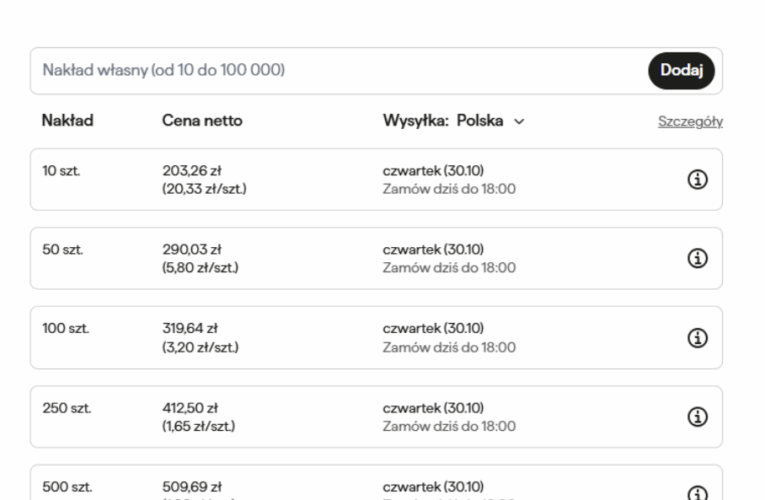Click the Nakład column header

[67, 121]
